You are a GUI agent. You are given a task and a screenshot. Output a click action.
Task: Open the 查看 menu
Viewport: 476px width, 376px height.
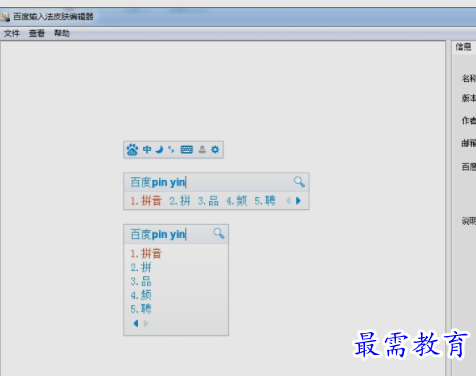pyautogui.click(x=37, y=33)
